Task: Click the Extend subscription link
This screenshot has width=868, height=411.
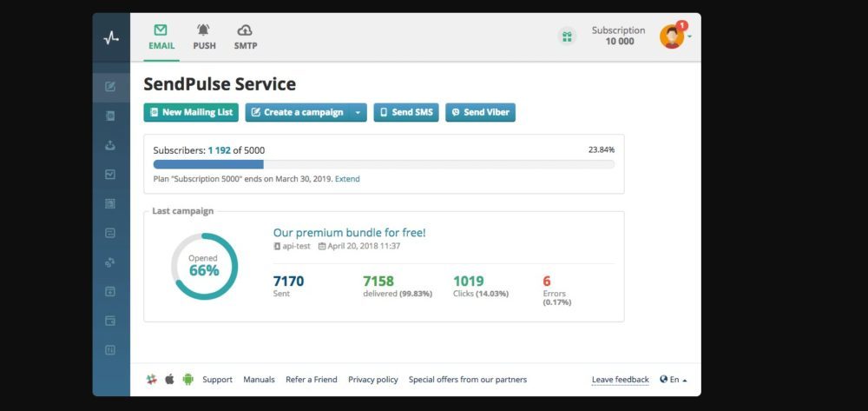Action: pyautogui.click(x=347, y=179)
